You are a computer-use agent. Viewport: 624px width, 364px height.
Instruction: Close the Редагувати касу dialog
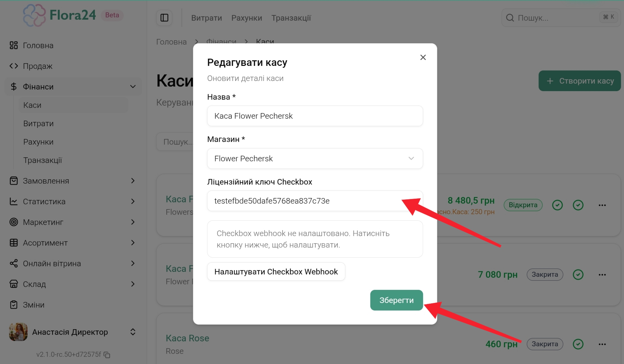(x=423, y=57)
